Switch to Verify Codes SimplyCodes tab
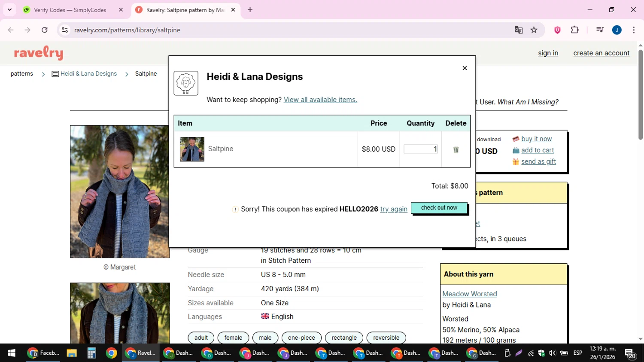The image size is (644, 362). (70, 10)
